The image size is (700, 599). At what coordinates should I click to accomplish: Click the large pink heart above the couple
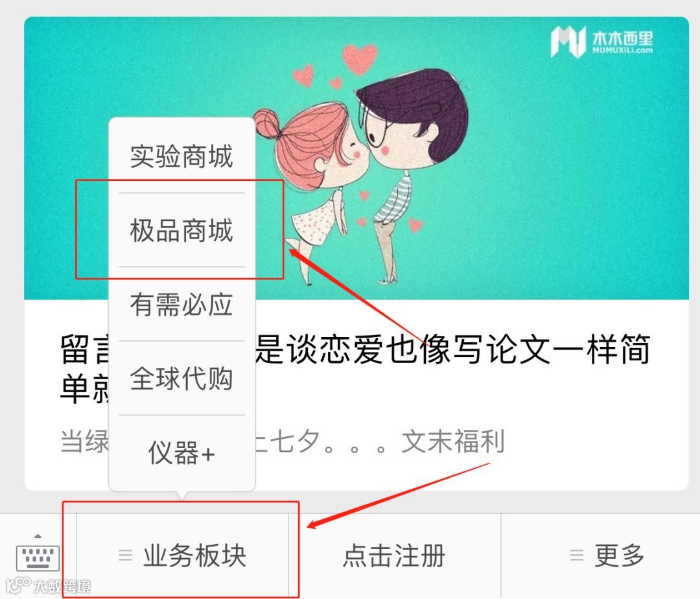(360, 58)
